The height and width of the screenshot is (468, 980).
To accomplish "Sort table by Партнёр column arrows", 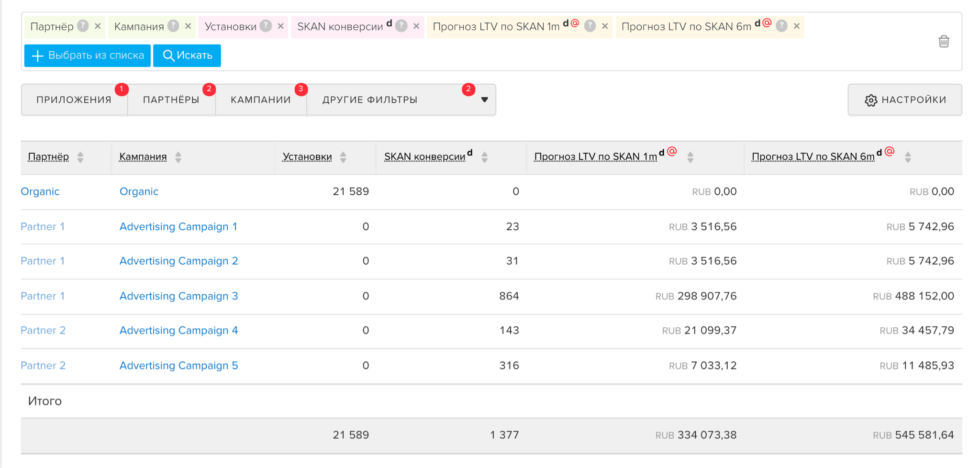I will [x=80, y=157].
